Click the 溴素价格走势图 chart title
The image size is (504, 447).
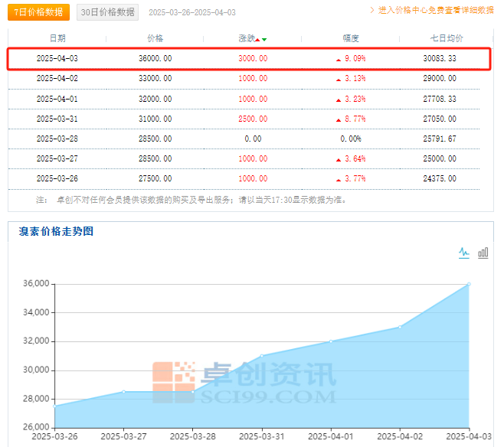pyautogui.click(x=56, y=231)
